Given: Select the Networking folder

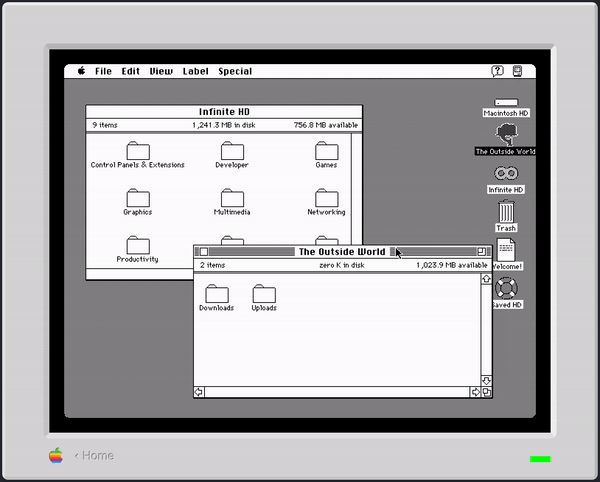Looking at the screenshot, I should 326,198.
